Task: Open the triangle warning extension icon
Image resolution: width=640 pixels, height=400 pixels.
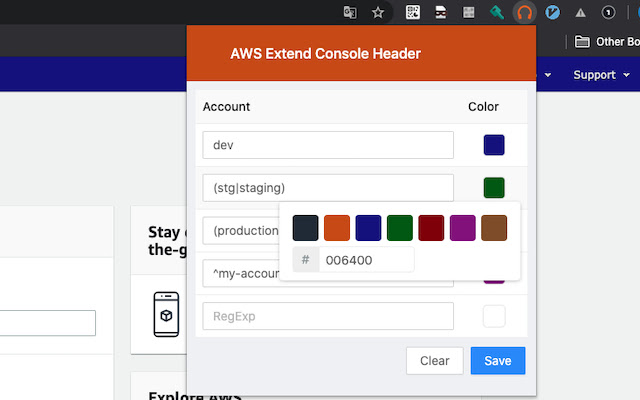Action: pyautogui.click(x=580, y=13)
